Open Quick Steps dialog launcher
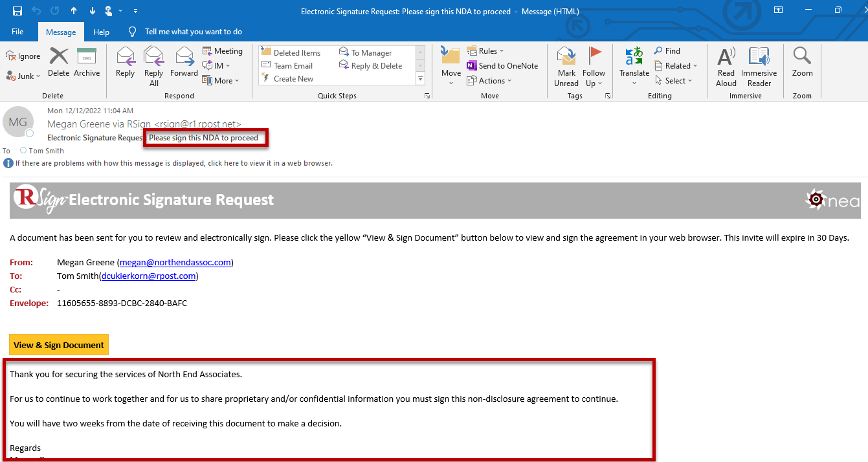868x462 pixels. tap(427, 96)
